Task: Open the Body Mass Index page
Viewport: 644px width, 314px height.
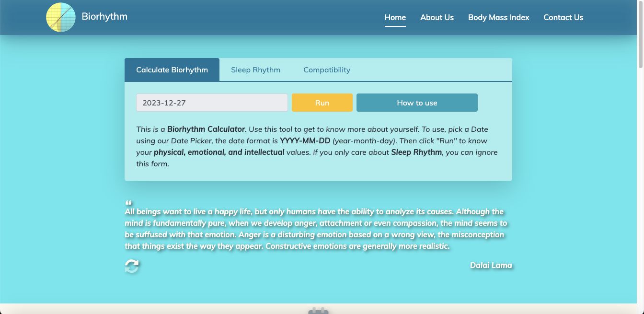Action: click(499, 17)
